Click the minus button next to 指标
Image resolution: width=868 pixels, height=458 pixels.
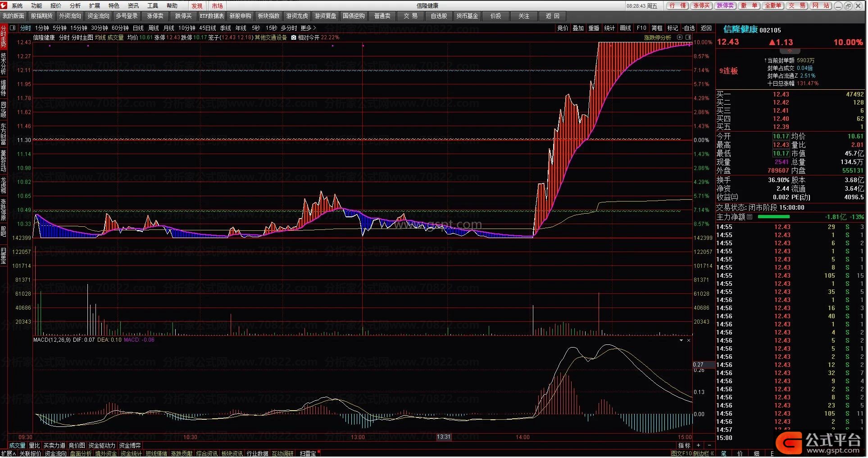tap(709, 445)
